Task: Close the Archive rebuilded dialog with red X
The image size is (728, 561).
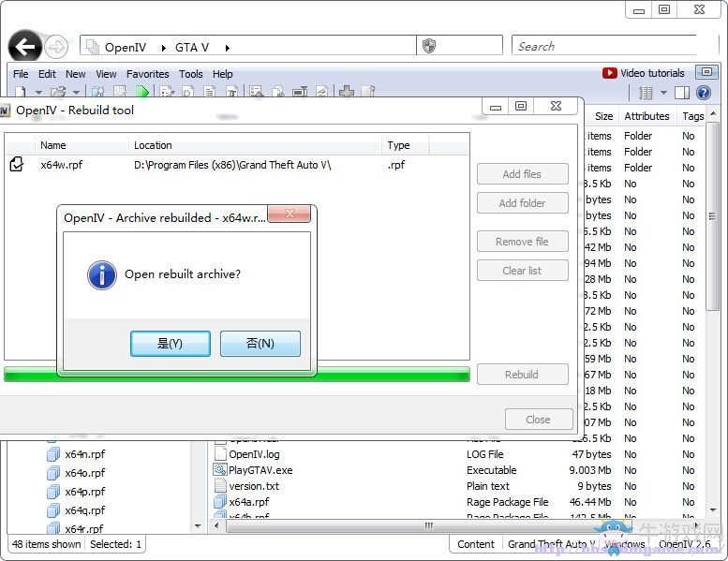Action: tap(290, 214)
